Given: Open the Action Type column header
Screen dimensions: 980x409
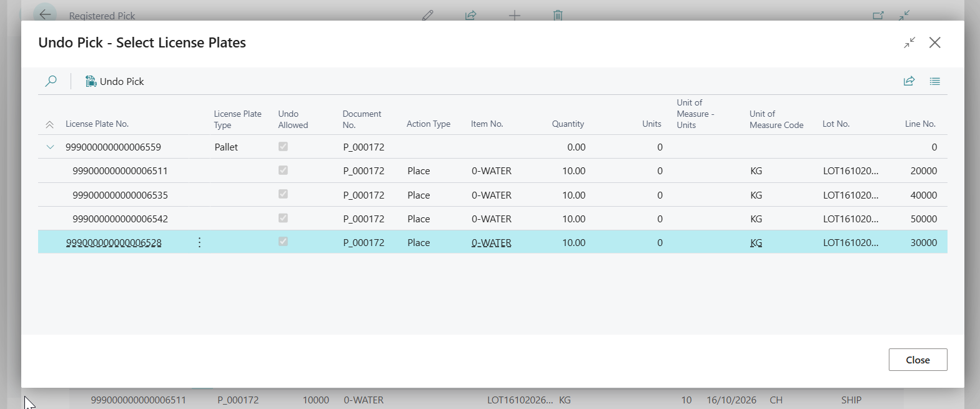Looking at the screenshot, I should [x=428, y=124].
